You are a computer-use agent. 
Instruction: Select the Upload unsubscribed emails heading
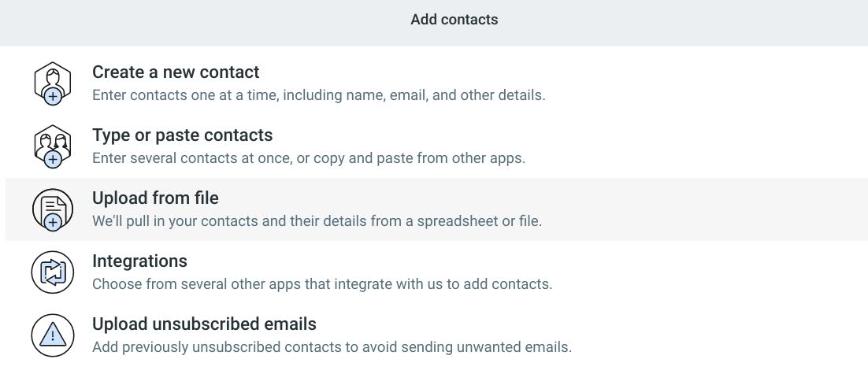[204, 324]
